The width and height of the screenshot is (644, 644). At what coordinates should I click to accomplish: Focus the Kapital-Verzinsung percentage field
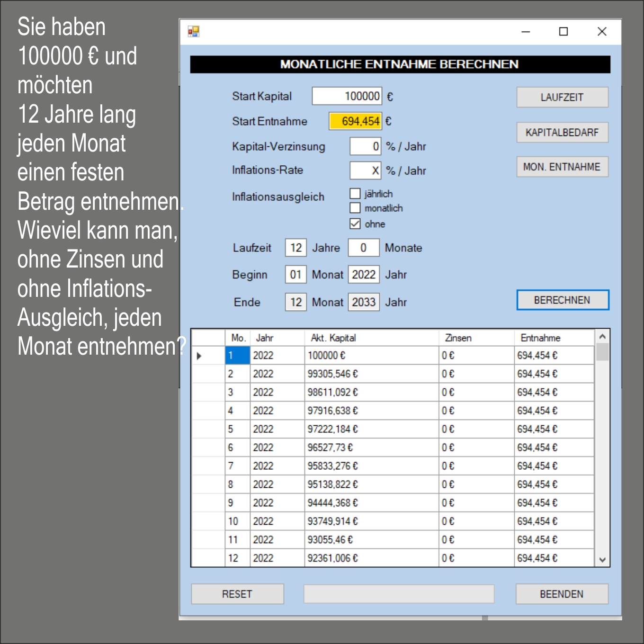point(365,146)
